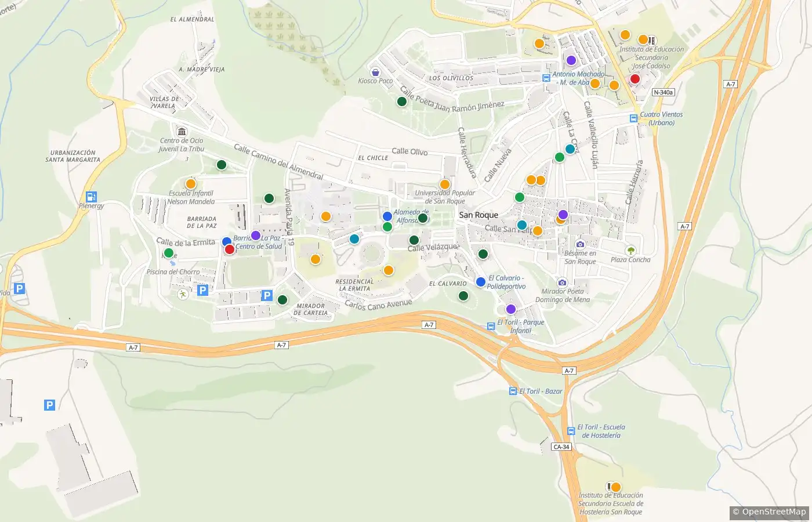The image size is (812, 522).
Task: Click the palm tree icon below Piscina del Chorro
Action: pos(183,295)
